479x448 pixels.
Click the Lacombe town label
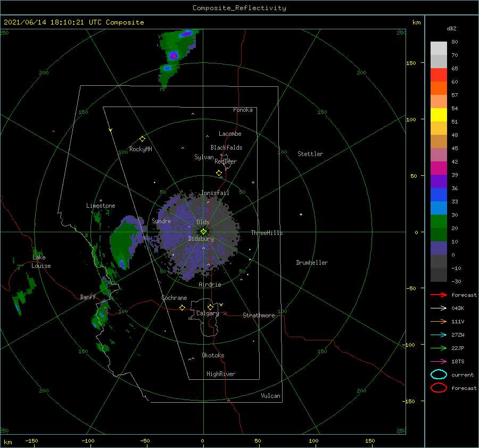pos(230,134)
